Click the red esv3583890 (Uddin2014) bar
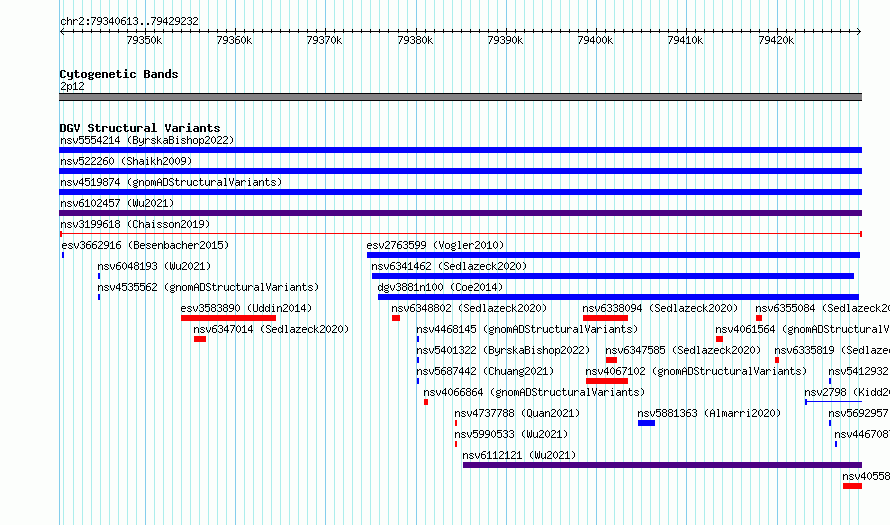 228,318
